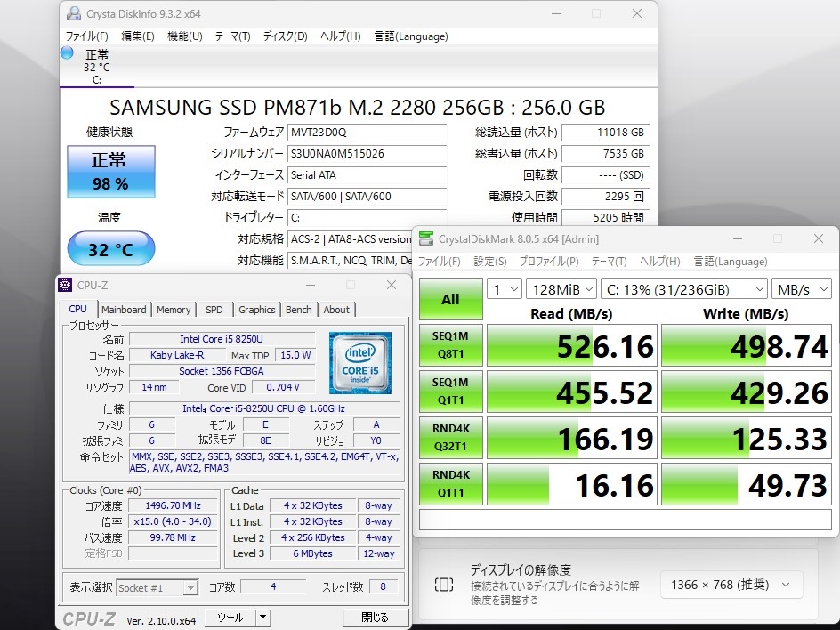840x630 pixels.
Task: Expand the 1366 × 768 resolution dropdown
Action: pos(731,585)
